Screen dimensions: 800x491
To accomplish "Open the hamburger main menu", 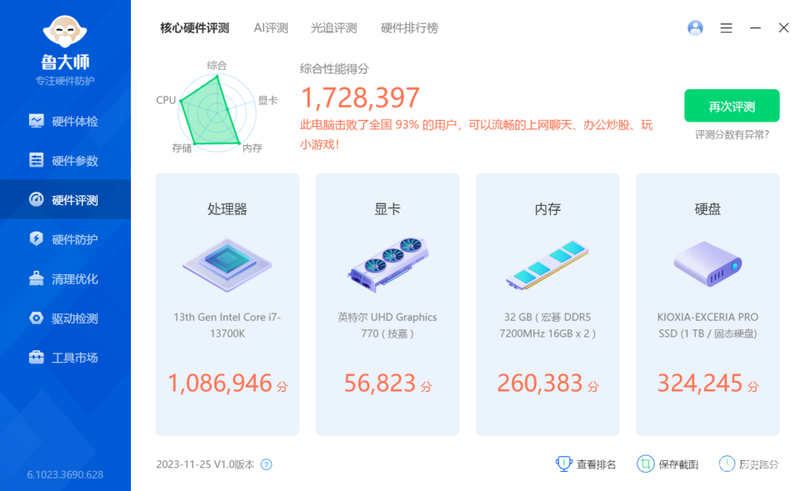I will click(726, 28).
